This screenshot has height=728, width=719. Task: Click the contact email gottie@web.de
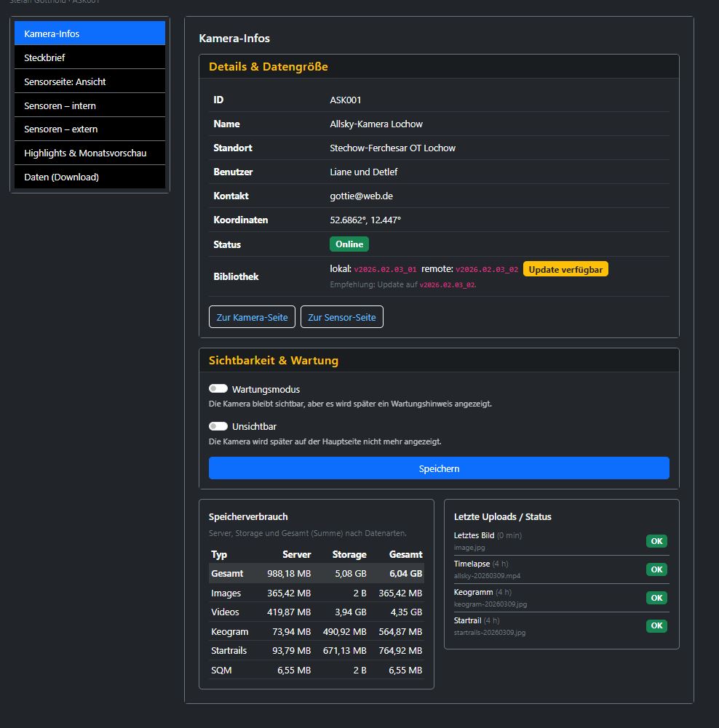(x=360, y=196)
